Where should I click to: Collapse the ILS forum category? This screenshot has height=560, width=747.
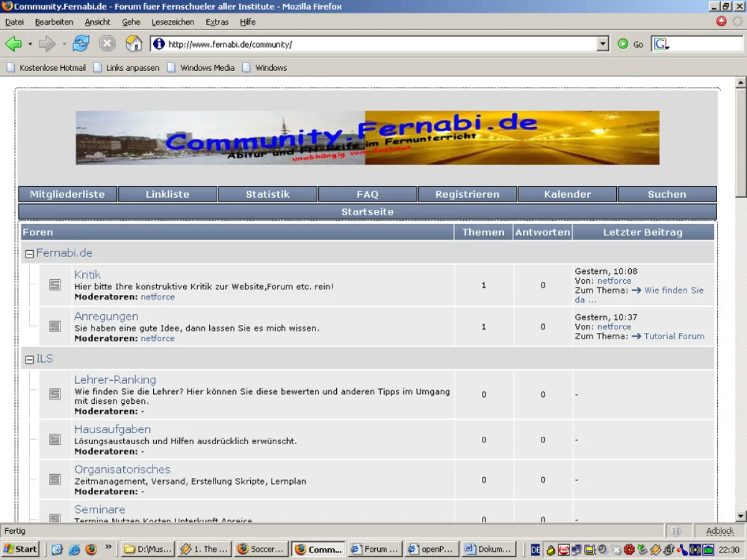[29, 359]
